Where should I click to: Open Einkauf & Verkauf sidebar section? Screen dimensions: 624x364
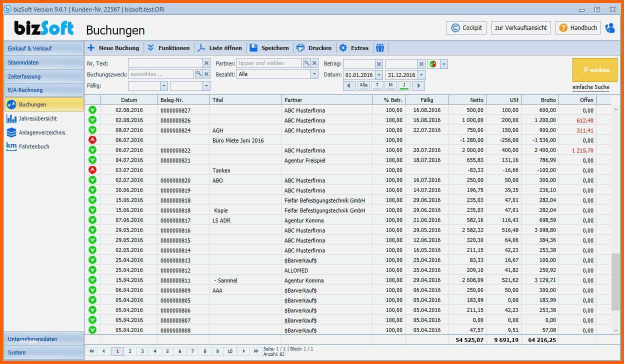[x=44, y=48]
